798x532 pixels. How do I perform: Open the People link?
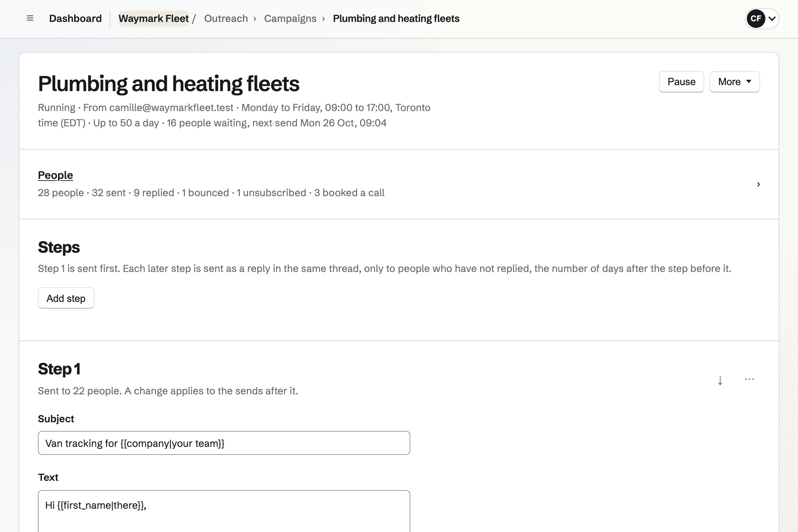click(55, 175)
